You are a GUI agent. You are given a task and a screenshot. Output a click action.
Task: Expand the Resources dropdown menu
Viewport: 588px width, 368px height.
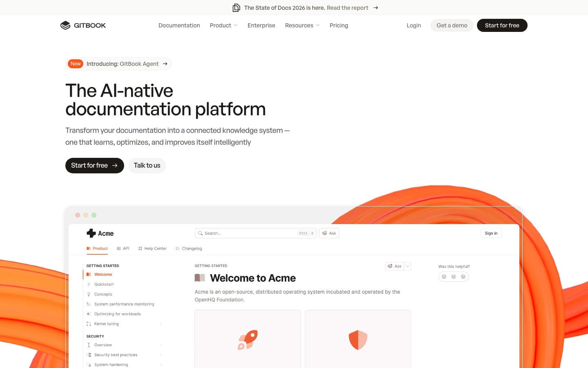(302, 25)
